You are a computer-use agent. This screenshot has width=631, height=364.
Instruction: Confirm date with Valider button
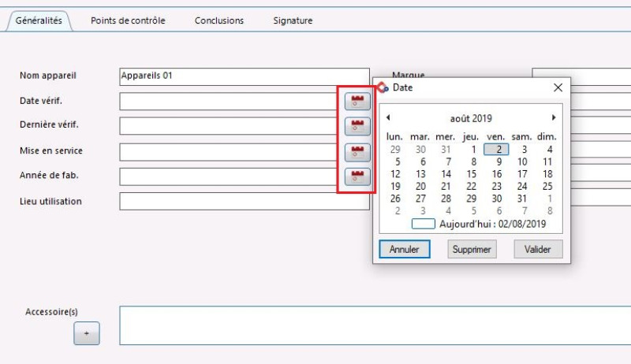pos(538,249)
